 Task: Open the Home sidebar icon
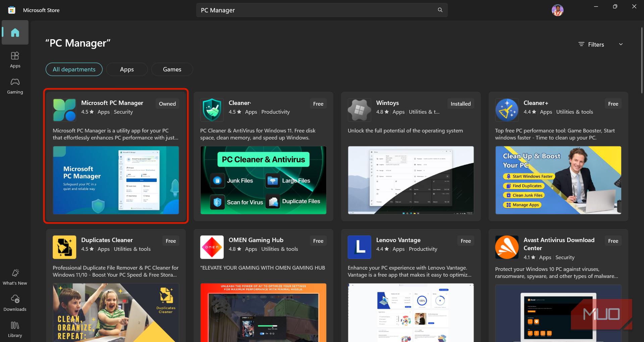pos(15,33)
